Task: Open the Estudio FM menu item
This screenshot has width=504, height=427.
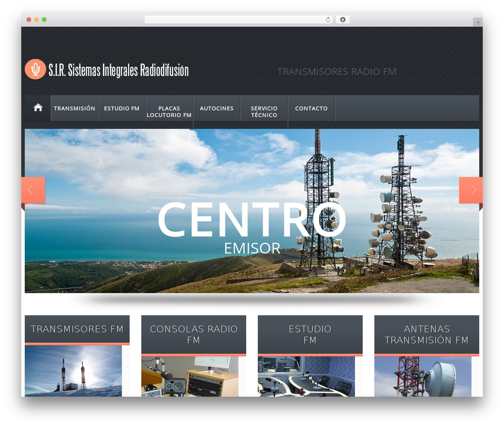Action: pyautogui.click(x=122, y=108)
